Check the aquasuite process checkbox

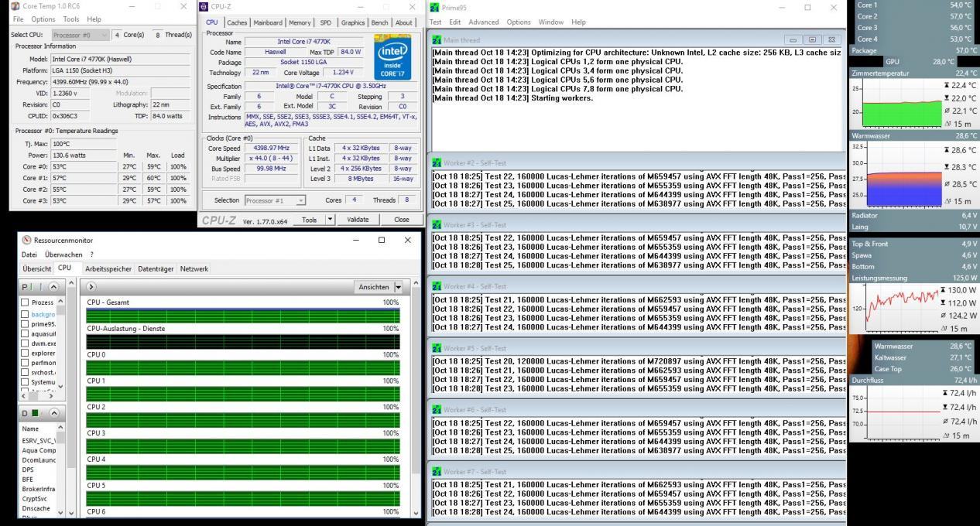[x=26, y=333]
